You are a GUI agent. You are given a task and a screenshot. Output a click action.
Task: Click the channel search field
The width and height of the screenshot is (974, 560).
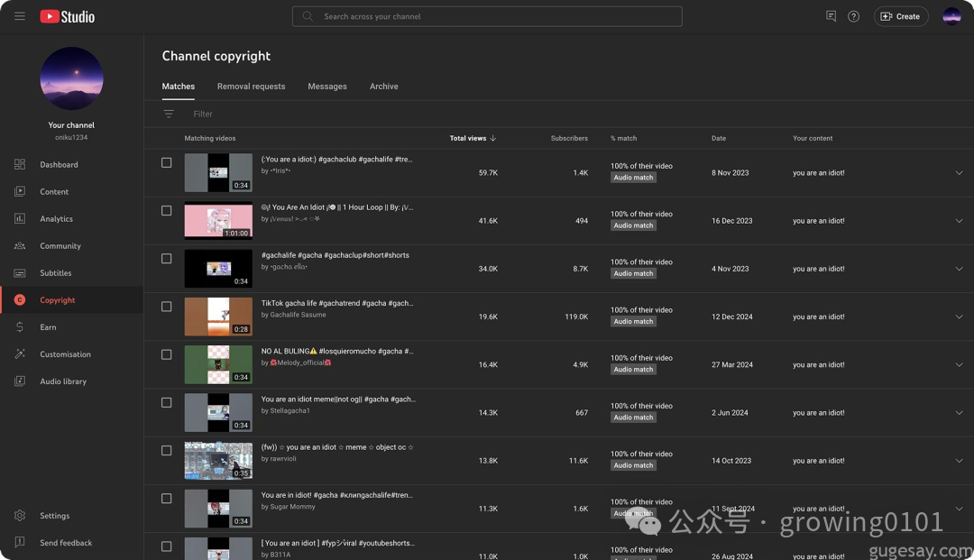[487, 16]
